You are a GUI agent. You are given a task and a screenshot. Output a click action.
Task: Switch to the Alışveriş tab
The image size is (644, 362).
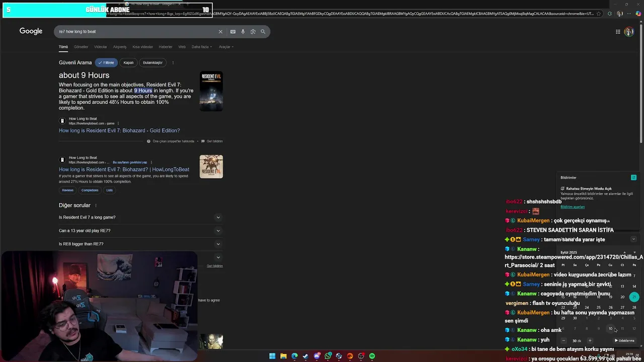tap(120, 47)
